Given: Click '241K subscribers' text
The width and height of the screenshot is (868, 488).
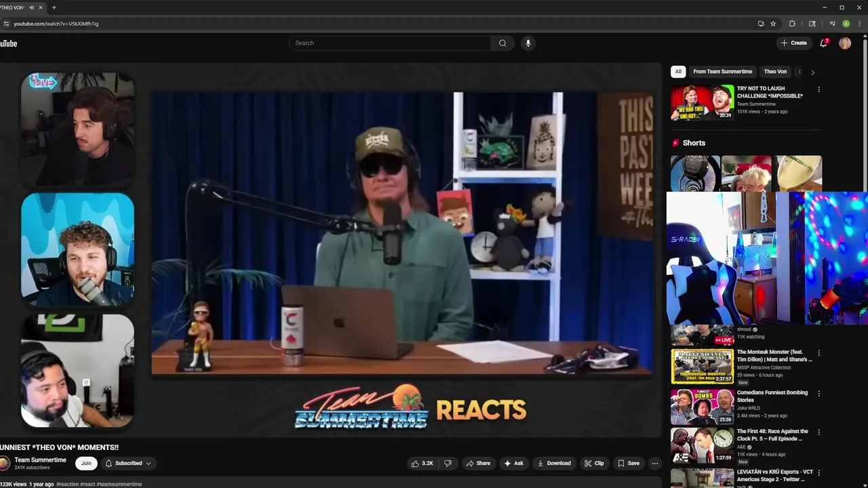Looking at the screenshot, I should coord(32,468).
